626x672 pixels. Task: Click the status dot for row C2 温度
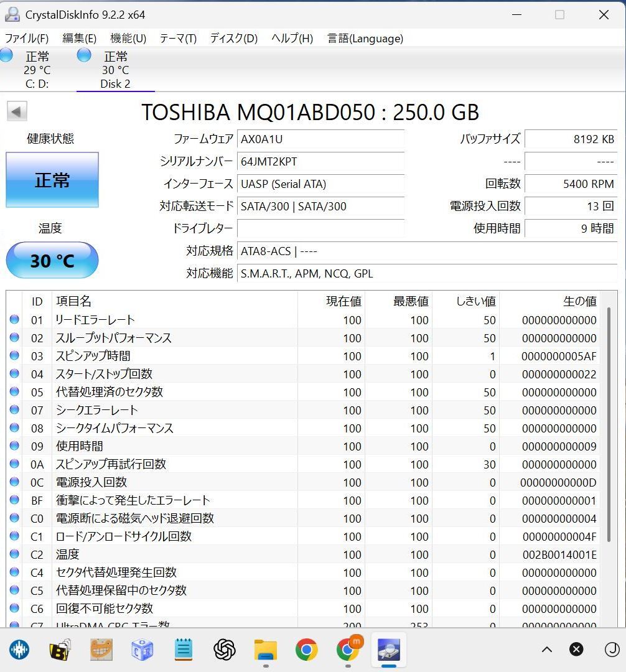tap(14, 554)
